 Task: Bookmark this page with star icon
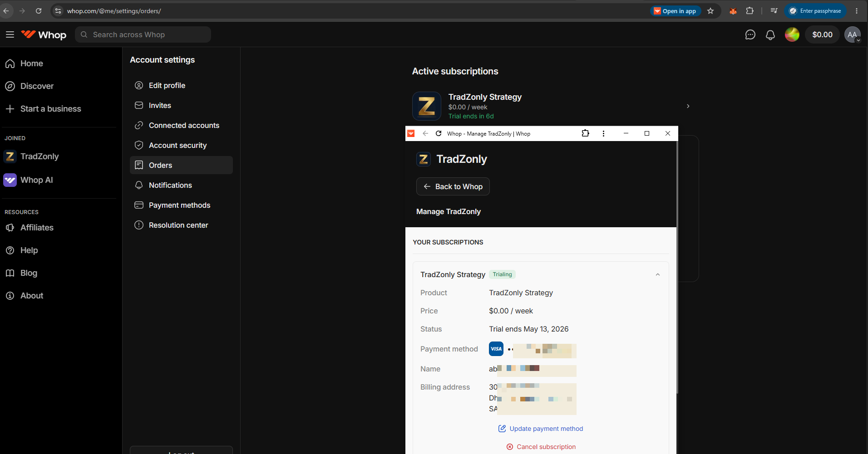point(710,11)
